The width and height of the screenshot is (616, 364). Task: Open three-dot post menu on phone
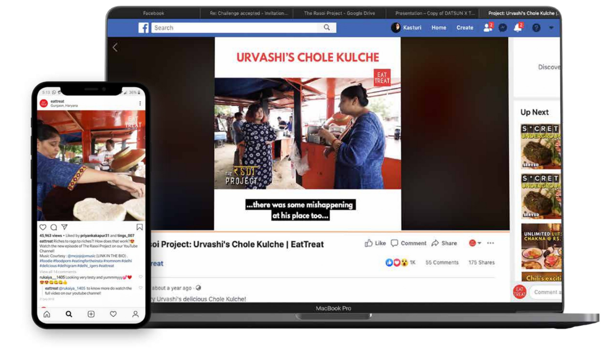point(140,103)
